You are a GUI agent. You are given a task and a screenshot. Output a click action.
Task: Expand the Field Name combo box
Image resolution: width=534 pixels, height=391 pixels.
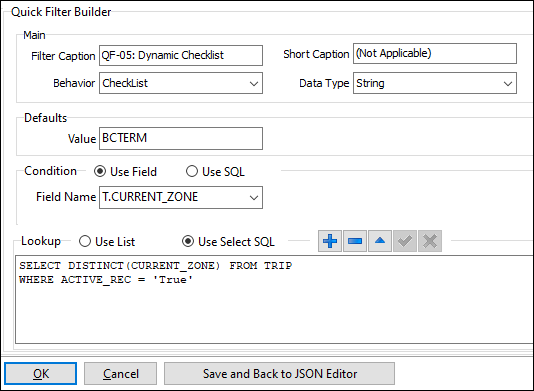(181, 197)
